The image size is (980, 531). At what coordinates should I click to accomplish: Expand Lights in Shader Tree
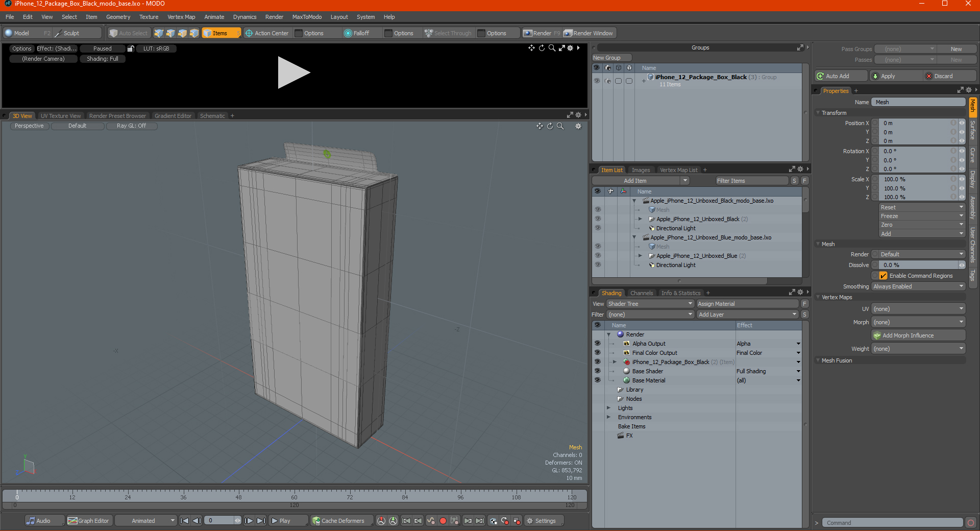coord(608,408)
